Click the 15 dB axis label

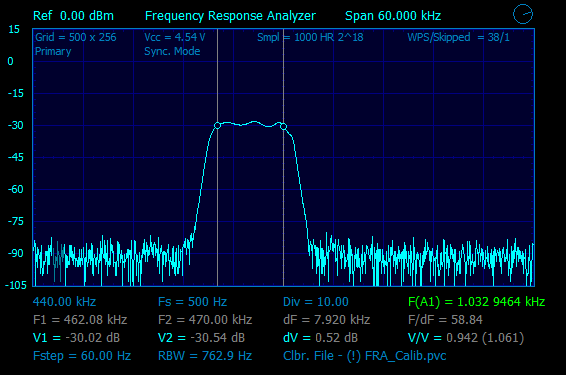click(14, 30)
